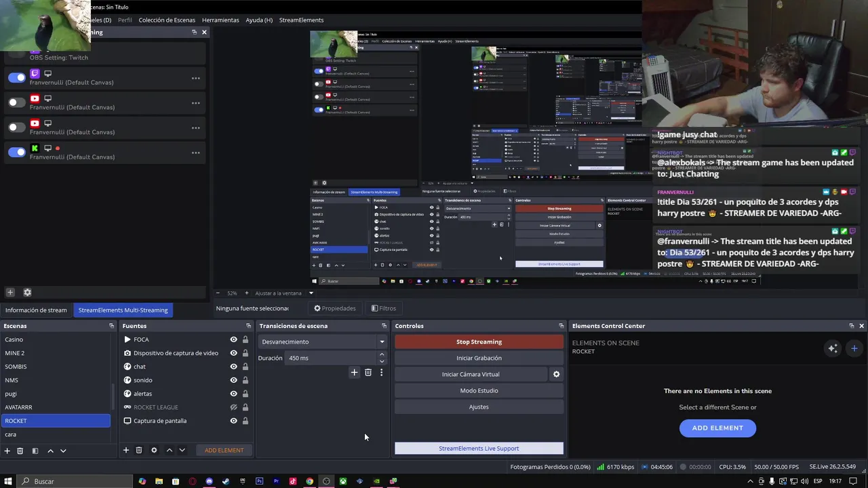
Task: Open virtual camera settings gear
Action: tap(557, 374)
